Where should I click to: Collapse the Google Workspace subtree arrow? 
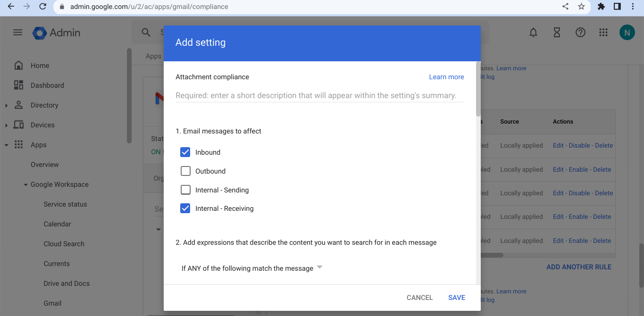pos(25,185)
